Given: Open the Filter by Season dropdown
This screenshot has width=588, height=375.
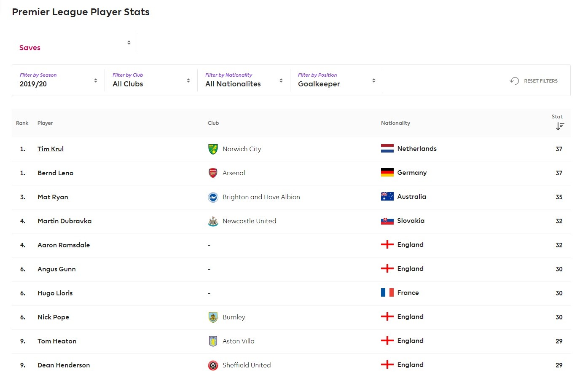Looking at the screenshot, I should click(x=58, y=80).
